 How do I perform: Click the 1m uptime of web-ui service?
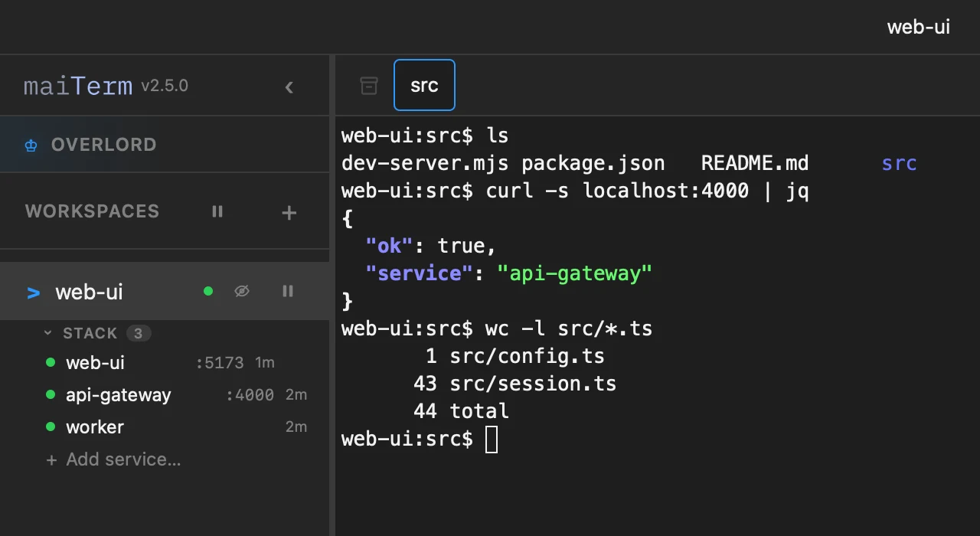click(x=265, y=363)
